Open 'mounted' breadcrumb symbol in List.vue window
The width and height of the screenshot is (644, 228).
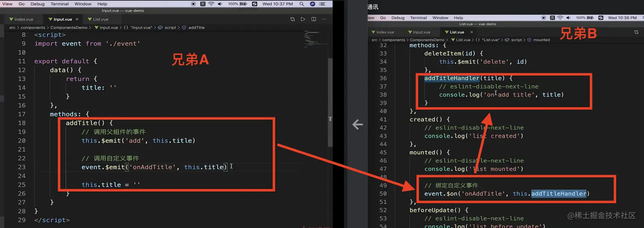(x=541, y=40)
